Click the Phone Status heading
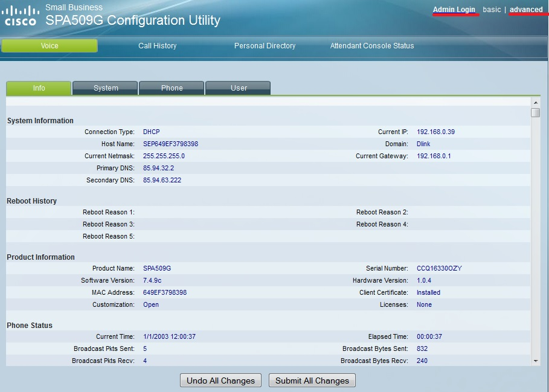The height and width of the screenshot is (392, 549). [x=30, y=326]
